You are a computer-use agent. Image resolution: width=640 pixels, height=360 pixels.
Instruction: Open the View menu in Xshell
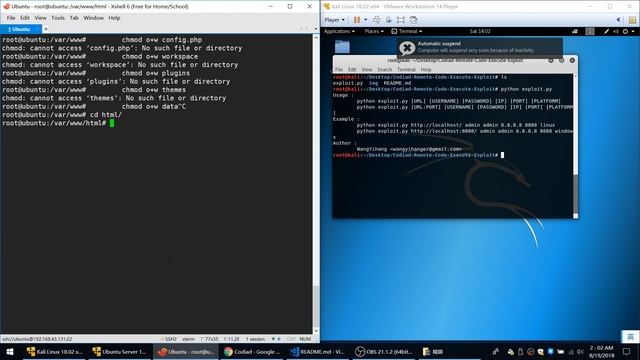tap(40, 18)
